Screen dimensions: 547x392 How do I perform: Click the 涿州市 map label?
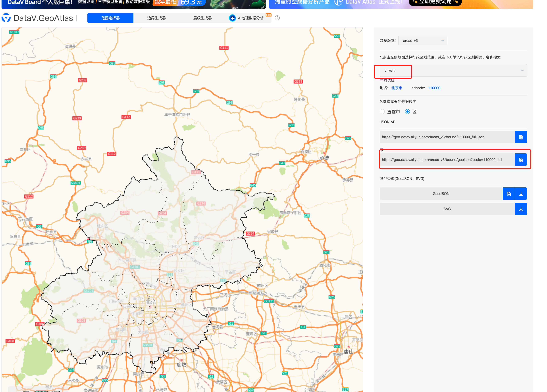coord(102,367)
